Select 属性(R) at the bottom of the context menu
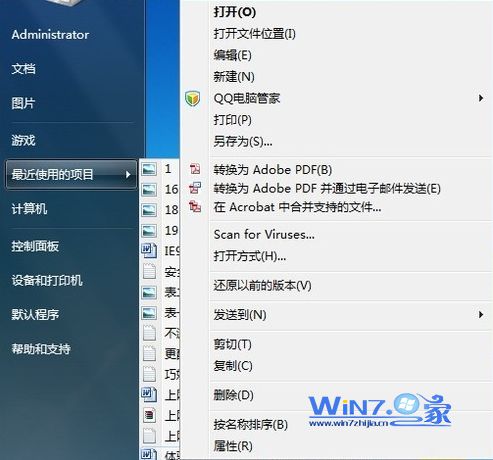Image resolution: width=493 pixels, height=460 pixels. coord(233,446)
